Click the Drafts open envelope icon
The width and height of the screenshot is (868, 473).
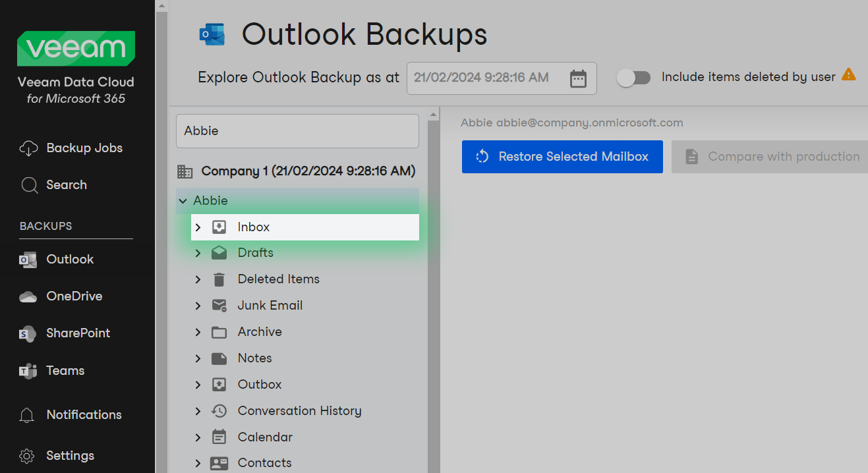[x=219, y=253]
